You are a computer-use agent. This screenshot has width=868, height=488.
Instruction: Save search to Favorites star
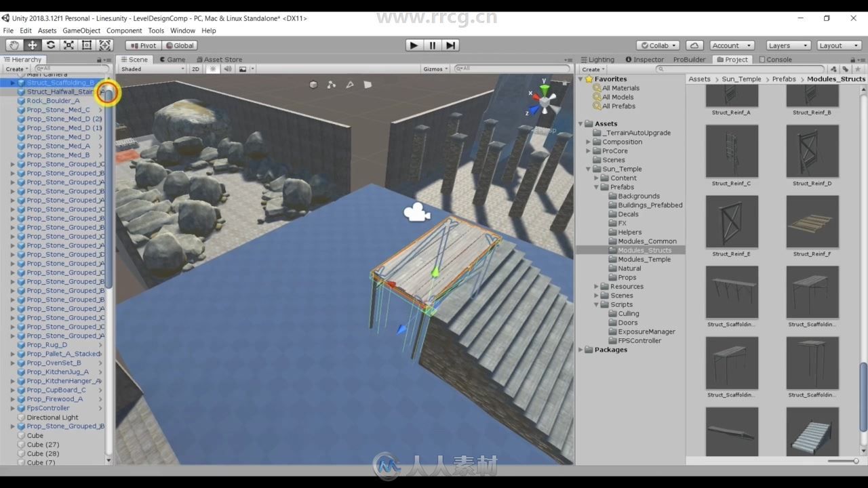(859, 69)
